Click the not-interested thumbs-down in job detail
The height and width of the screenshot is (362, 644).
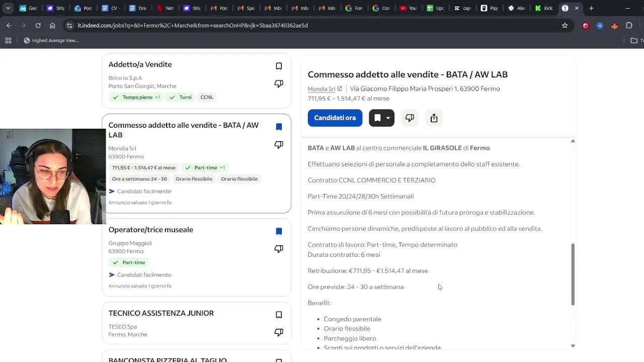tap(410, 118)
